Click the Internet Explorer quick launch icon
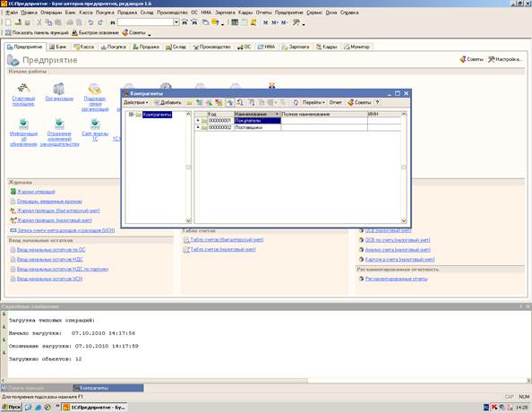 38,407
